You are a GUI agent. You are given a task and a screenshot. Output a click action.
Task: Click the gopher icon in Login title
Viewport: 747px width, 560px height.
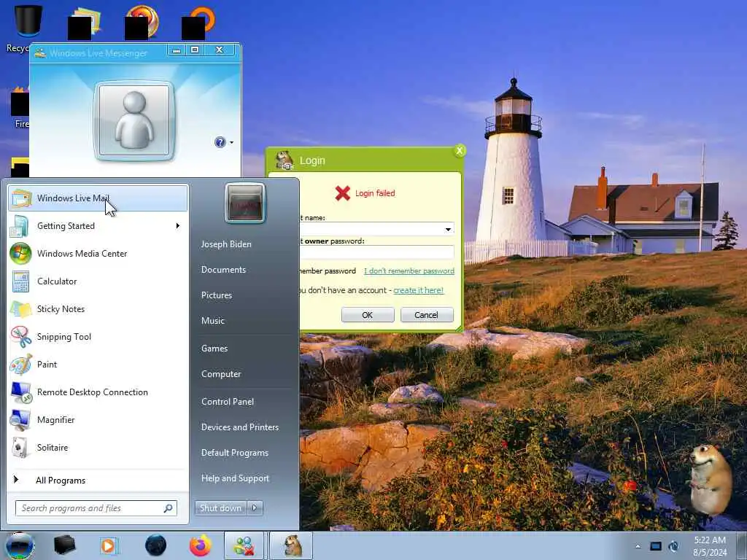(x=285, y=160)
